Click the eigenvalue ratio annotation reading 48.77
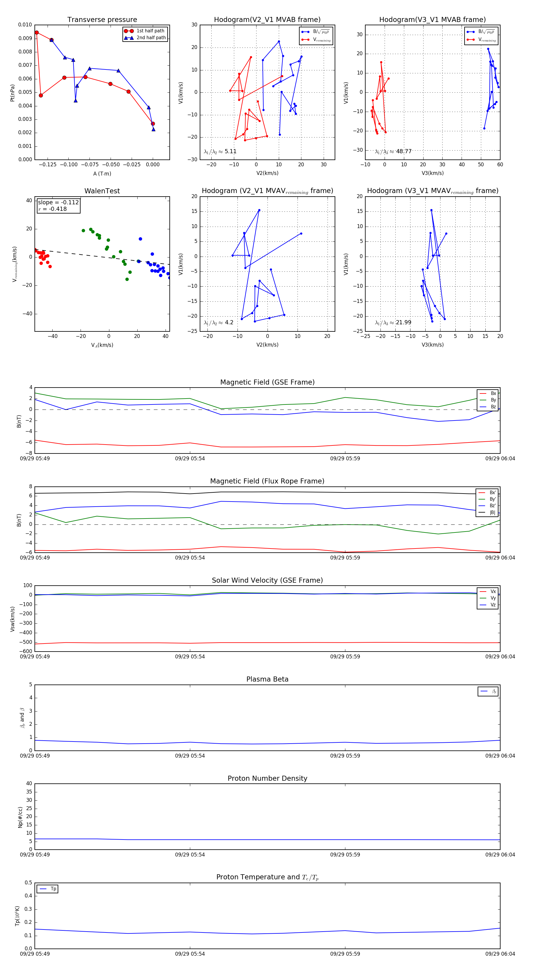 tap(393, 151)
